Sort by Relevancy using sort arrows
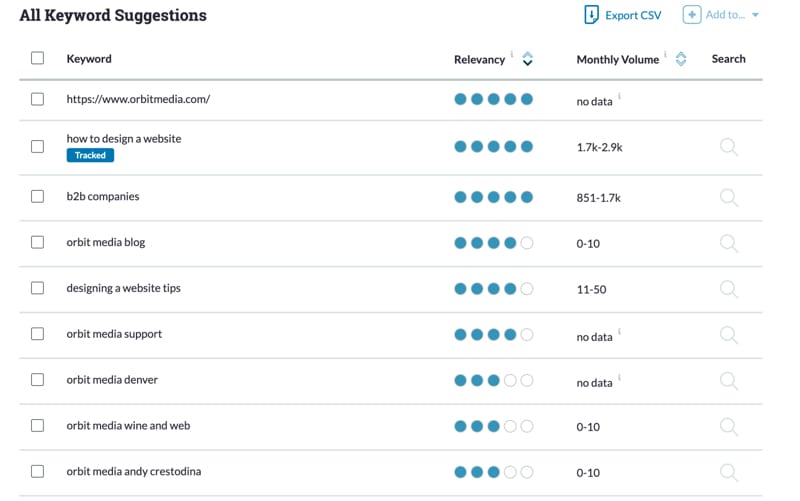Viewport: 800px width, 501px height. pyautogui.click(x=528, y=59)
